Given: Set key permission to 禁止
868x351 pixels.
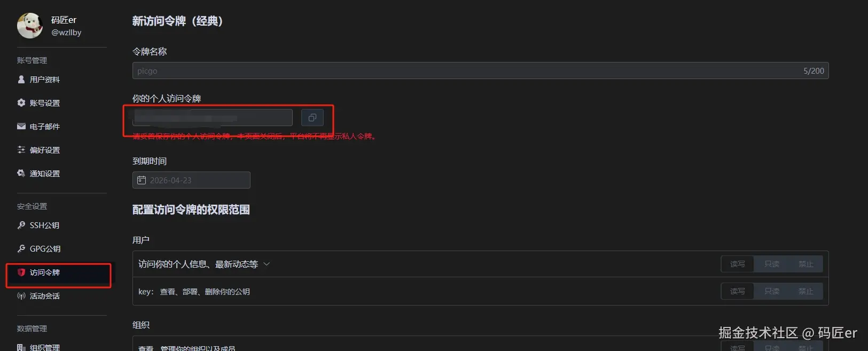Looking at the screenshot, I should point(806,291).
